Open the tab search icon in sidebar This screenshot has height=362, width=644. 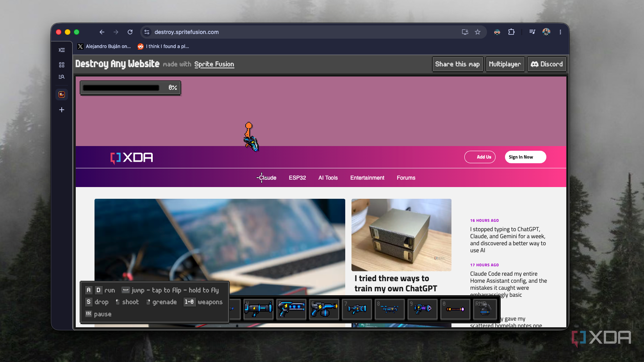point(62,77)
